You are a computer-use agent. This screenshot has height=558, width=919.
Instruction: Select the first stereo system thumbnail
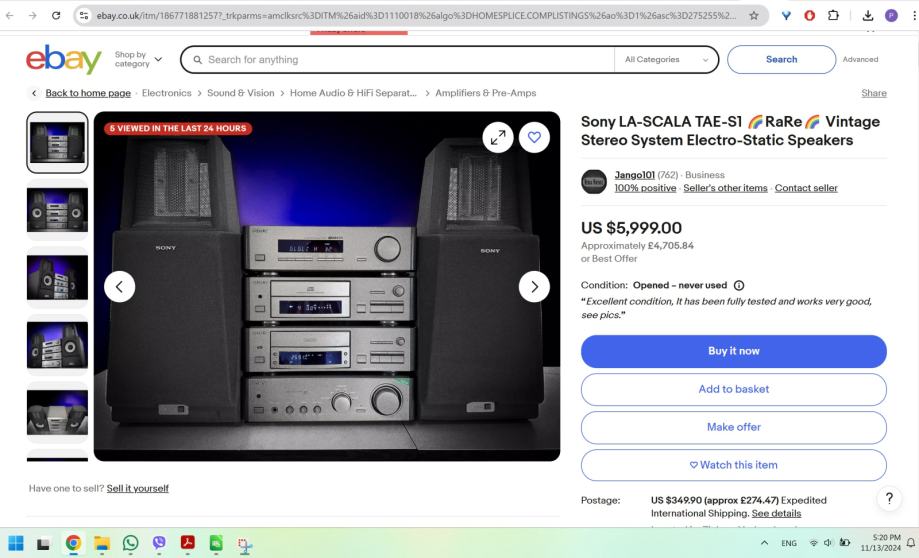point(57,142)
